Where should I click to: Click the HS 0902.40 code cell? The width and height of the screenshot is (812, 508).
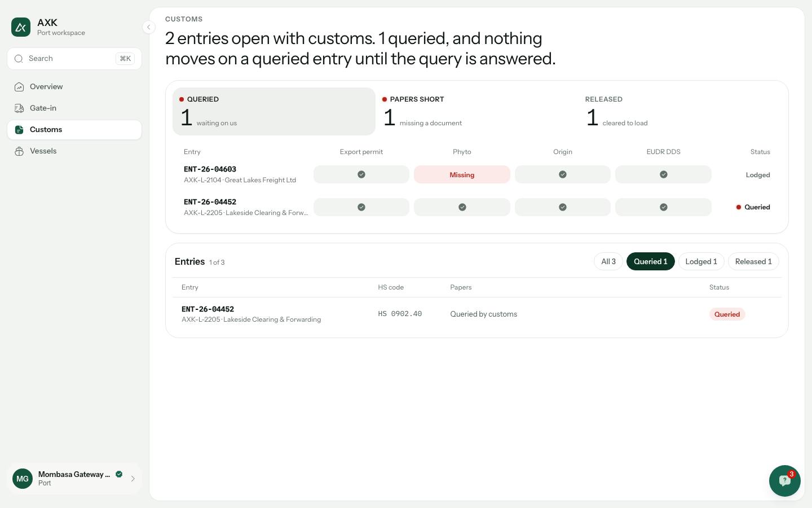[400, 314]
